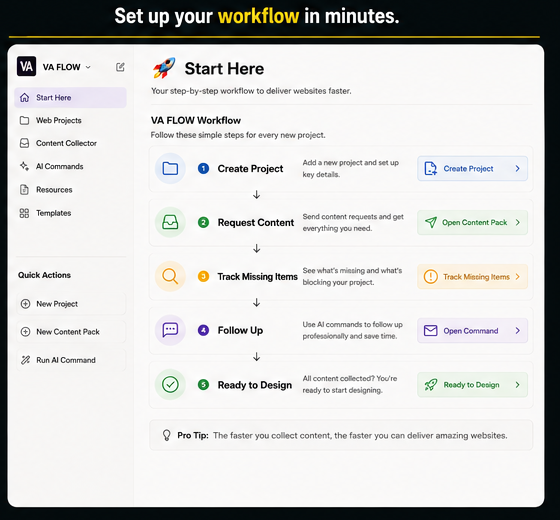This screenshot has width=560, height=520.
Task: Click the home icon next to Start Here
Action: coord(24,98)
